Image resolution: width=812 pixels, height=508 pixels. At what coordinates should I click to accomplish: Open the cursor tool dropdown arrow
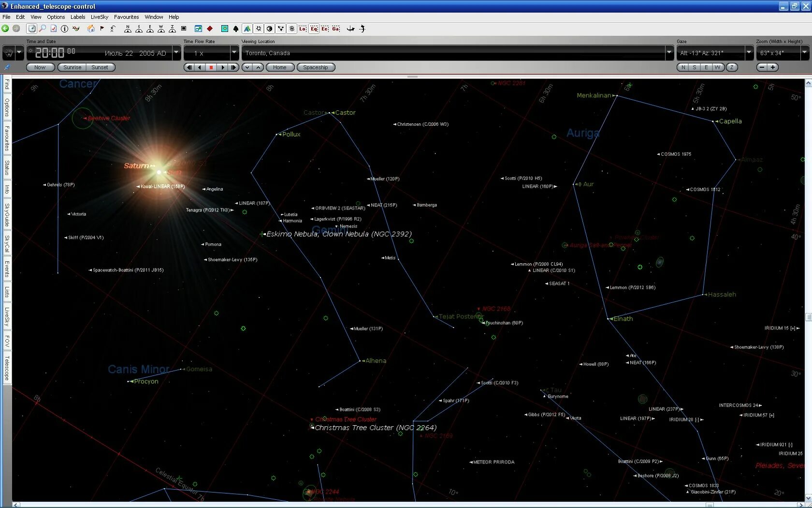click(19, 53)
